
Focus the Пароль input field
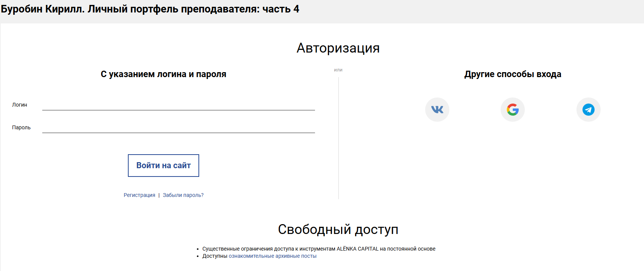(178, 127)
